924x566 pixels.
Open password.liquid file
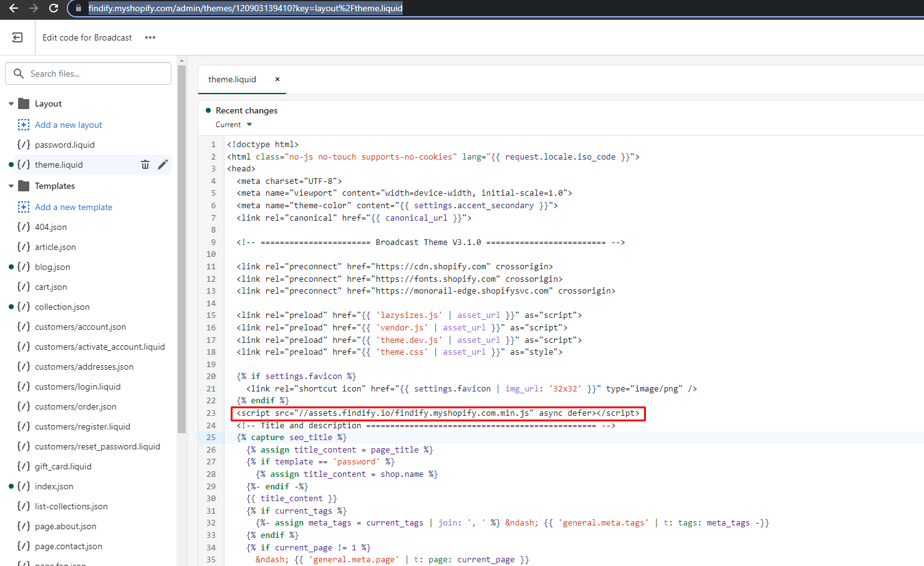click(65, 145)
